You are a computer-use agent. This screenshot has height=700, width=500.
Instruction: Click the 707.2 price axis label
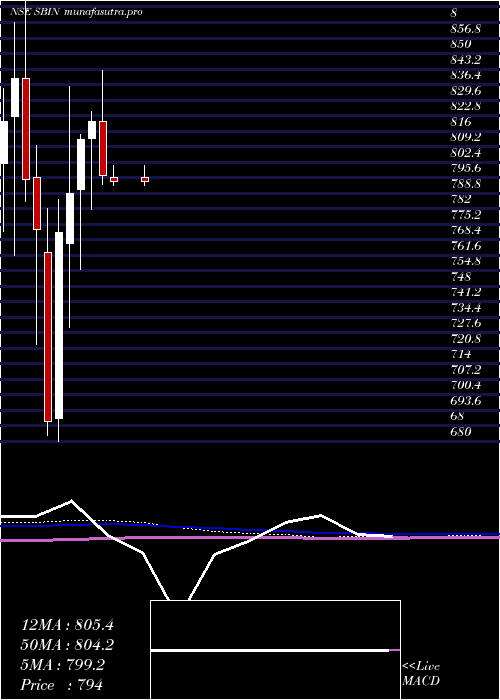tap(465, 369)
